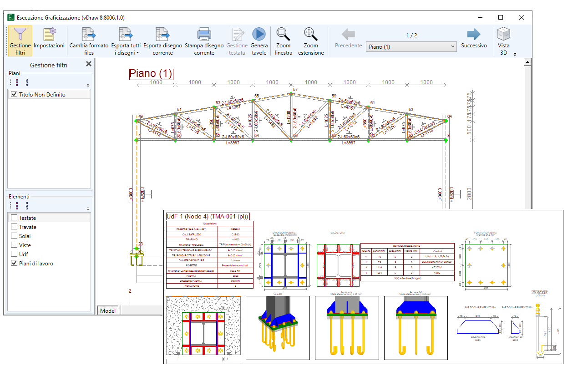This screenshot has height=376, width=588.
Task: Go to Successivo drawing
Action: coord(474,34)
